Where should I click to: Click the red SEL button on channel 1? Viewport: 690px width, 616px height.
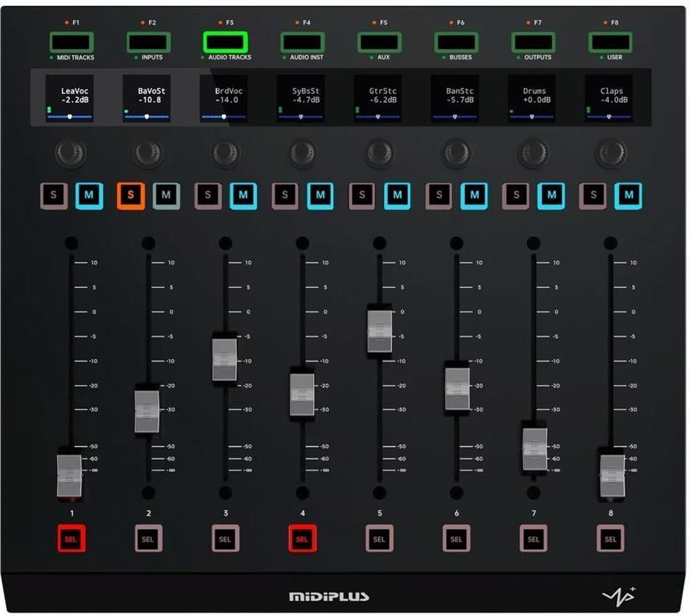(70, 539)
